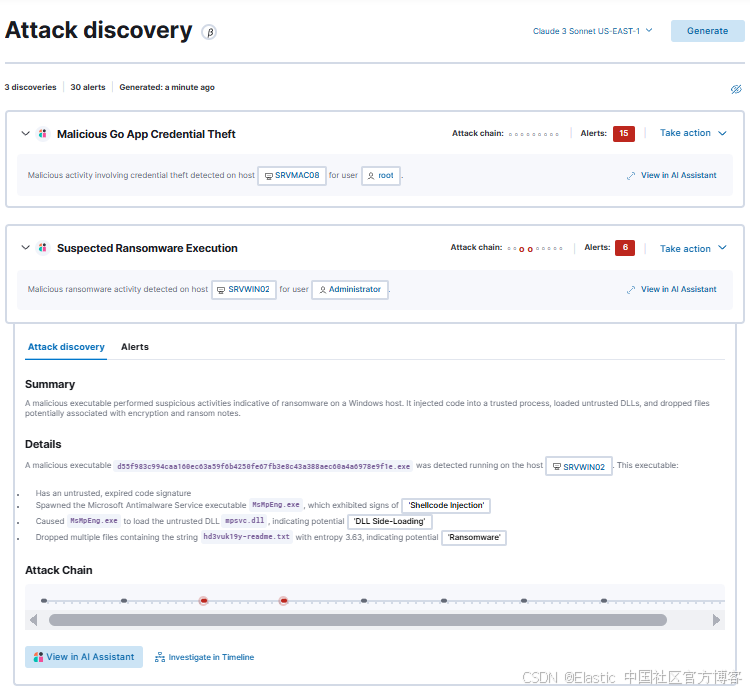Click MsMpEng.exe in the Spawned line
Screen dimensions: 750x691
coord(276,505)
